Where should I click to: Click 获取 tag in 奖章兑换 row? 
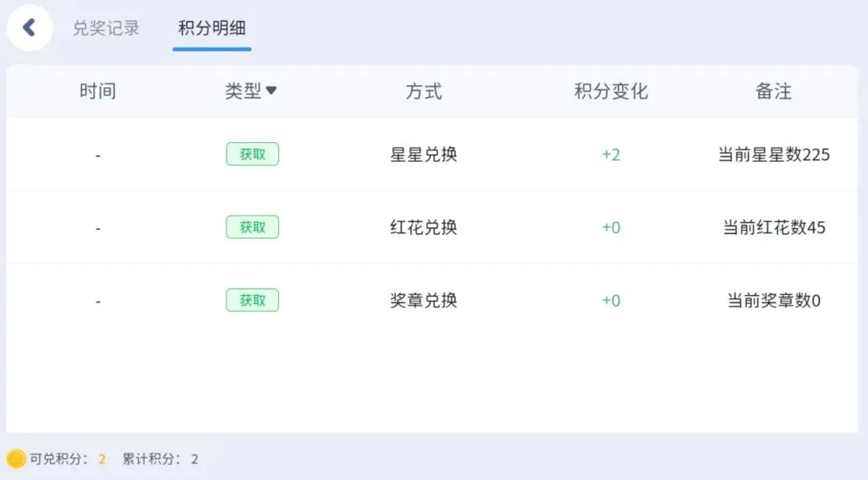(252, 301)
